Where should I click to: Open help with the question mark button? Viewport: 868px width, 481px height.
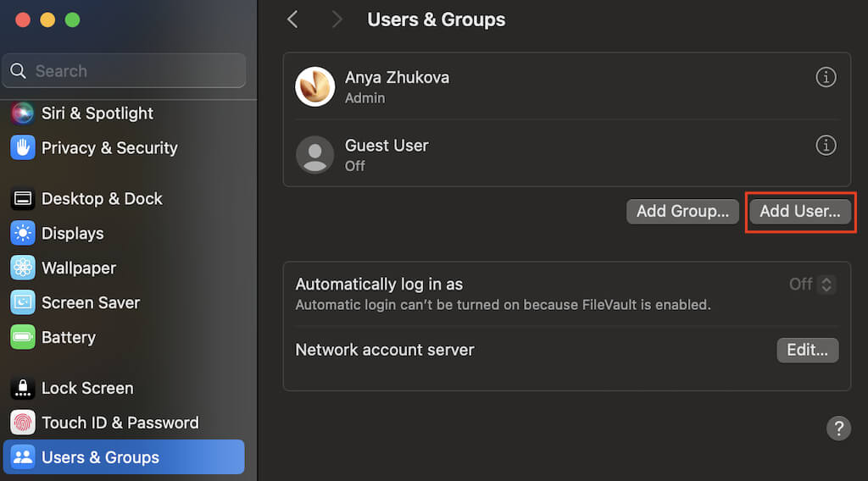[838, 428]
